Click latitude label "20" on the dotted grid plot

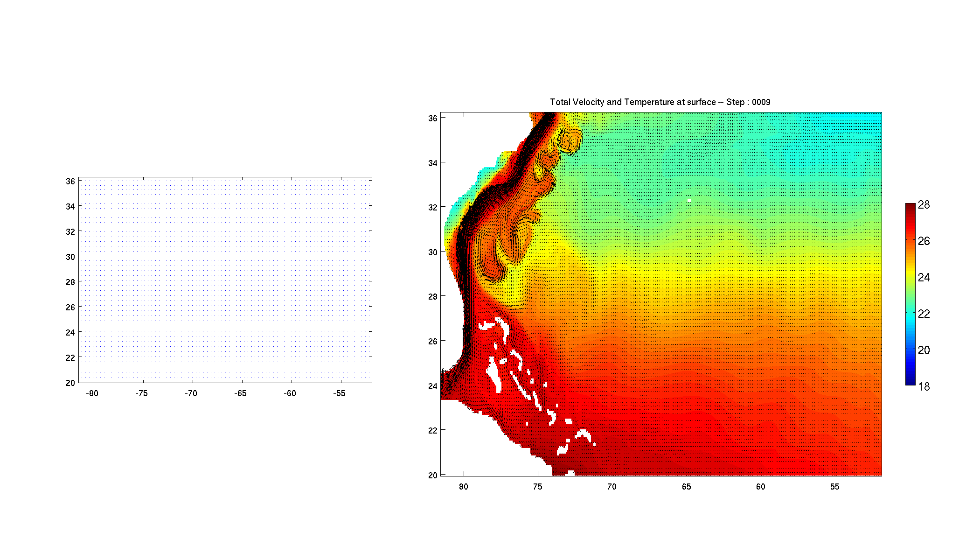70,383
